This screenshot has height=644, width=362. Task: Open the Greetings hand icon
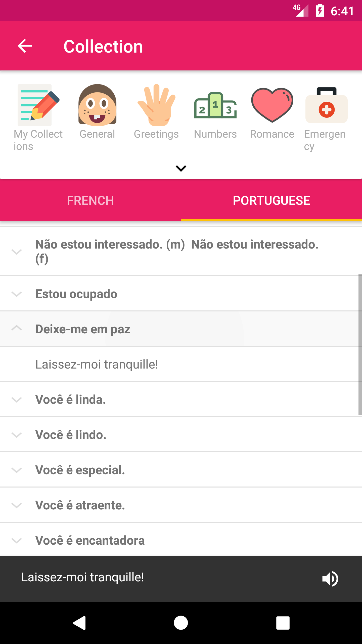pyautogui.click(x=156, y=105)
